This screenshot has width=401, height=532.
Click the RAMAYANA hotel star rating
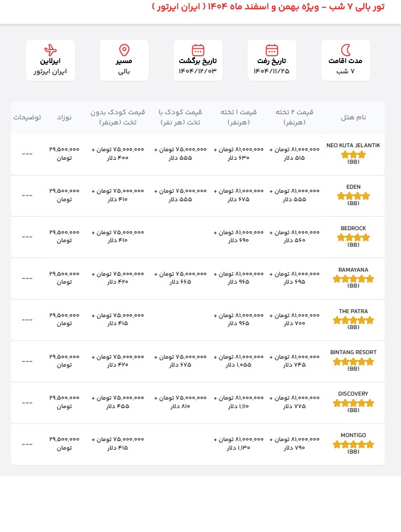[x=353, y=279]
